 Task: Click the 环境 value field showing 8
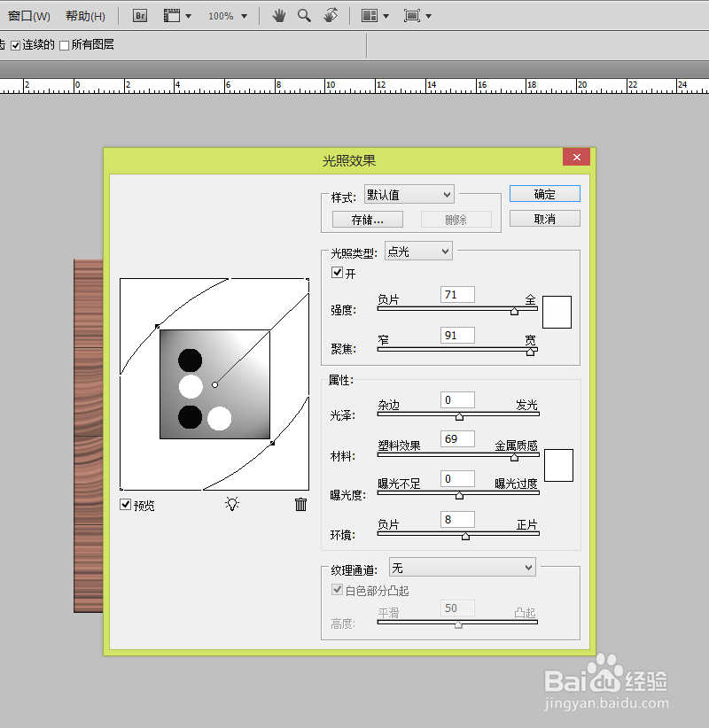tap(457, 520)
